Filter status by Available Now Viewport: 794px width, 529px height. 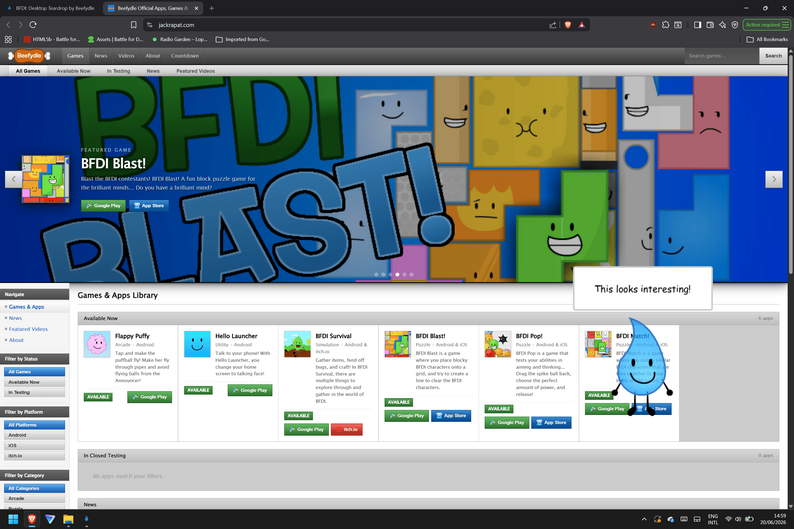34,382
